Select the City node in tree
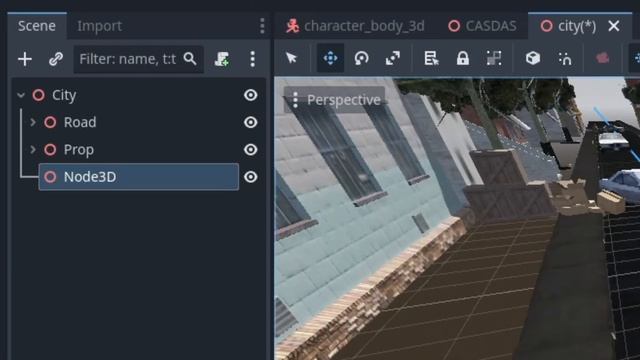Image resolution: width=640 pixels, height=360 pixels. coord(64,96)
